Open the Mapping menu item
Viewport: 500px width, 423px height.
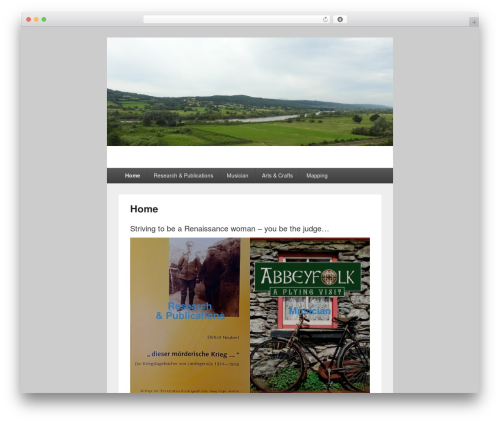click(x=317, y=176)
